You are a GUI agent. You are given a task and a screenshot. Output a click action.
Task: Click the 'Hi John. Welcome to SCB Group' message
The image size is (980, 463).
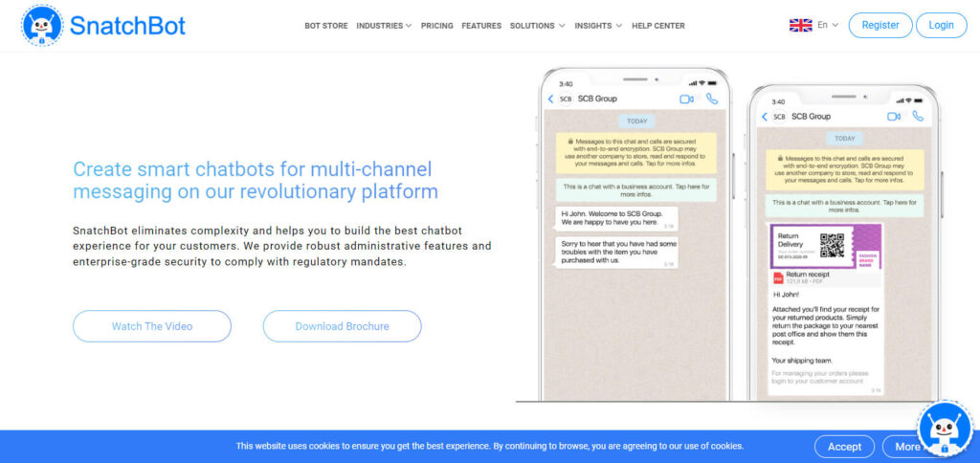pos(615,218)
